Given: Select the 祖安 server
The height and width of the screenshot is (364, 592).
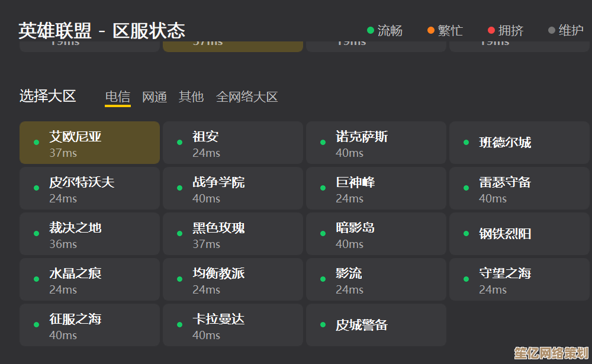Looking at the screenshot, I should (233, 143).
